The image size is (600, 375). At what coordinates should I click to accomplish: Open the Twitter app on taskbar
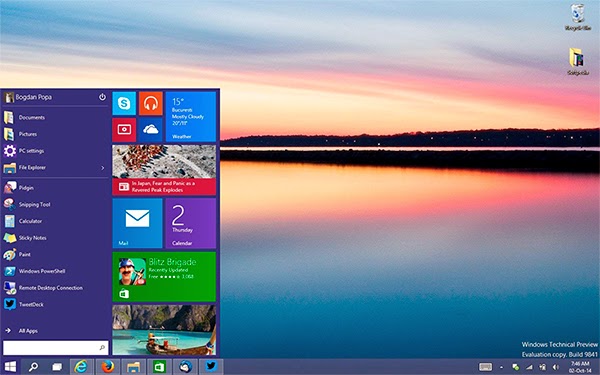click(211, 367)
